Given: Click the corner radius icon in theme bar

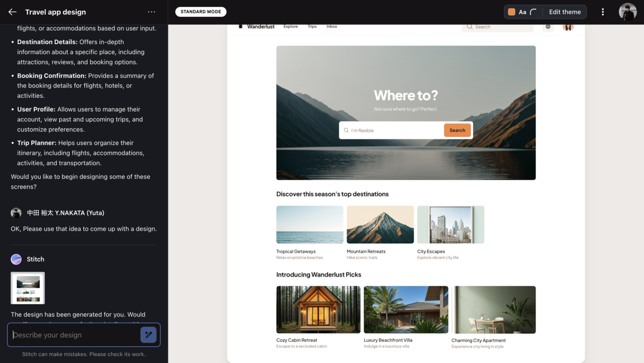Looking at the screenshot, I should tap(533, 12).
